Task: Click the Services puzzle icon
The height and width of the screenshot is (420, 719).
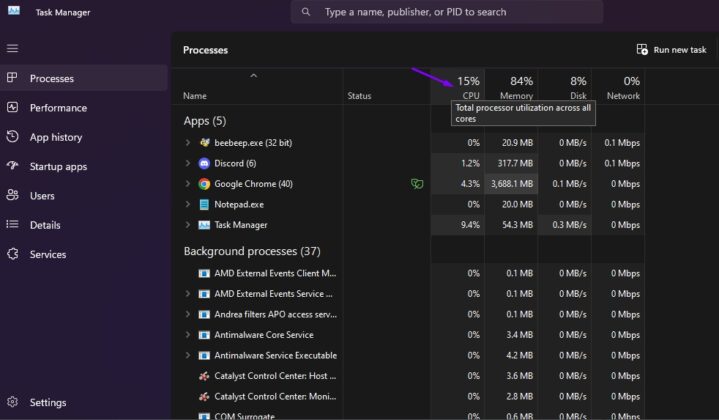Action: (12, 254)
